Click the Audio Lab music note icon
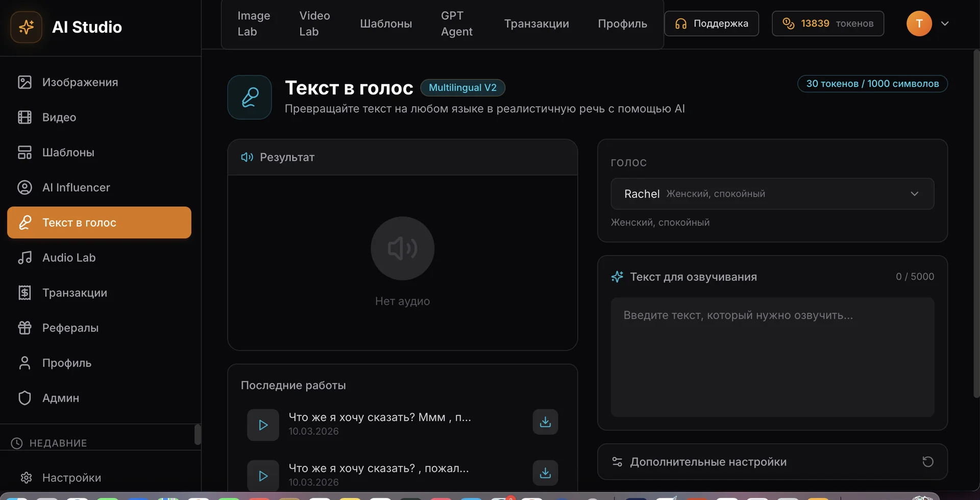This screenshot has height=500, width=980. point(24,258)
